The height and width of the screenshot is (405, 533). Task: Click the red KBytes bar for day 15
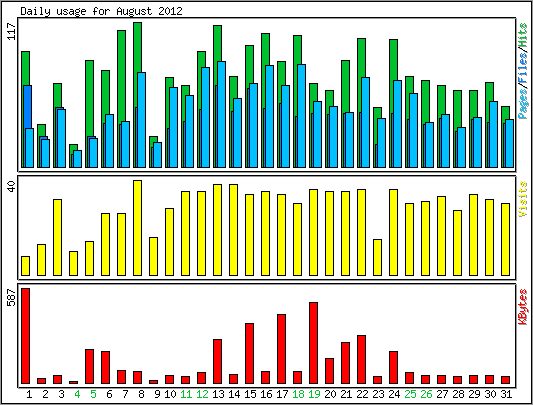[x=250, y=354]
